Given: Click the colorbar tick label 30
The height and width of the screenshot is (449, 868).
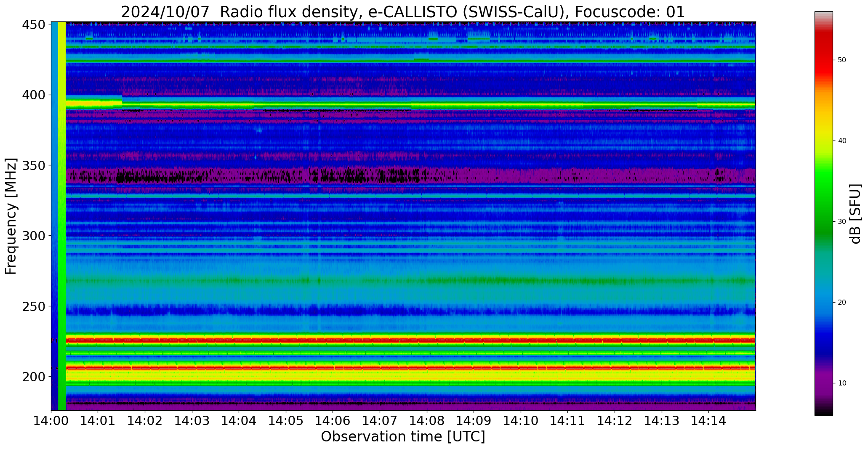Looking at the screenshot, I should tap(842, 222).
